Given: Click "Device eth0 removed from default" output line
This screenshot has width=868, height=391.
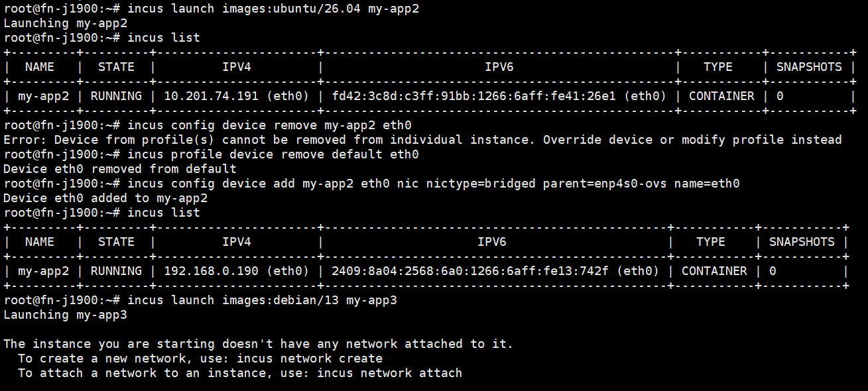Looking at the screenshot, I should pyautogui.click(x=119, y=169).
